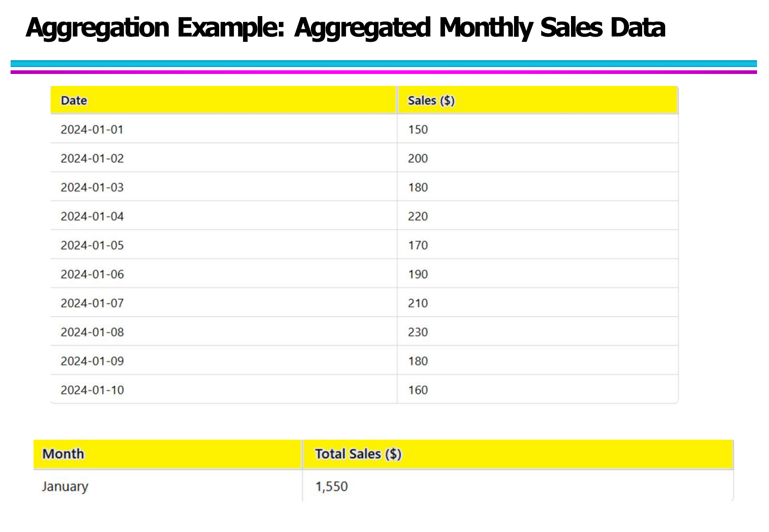Click the January month cell
The height and width of the screenshot is (532, 769).
click(x=65, y=487)
